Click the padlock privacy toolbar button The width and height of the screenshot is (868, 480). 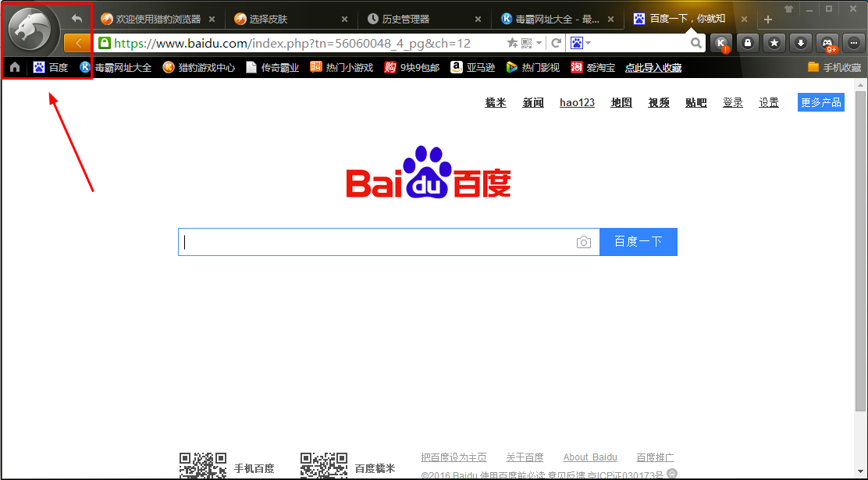coord(748,43)
